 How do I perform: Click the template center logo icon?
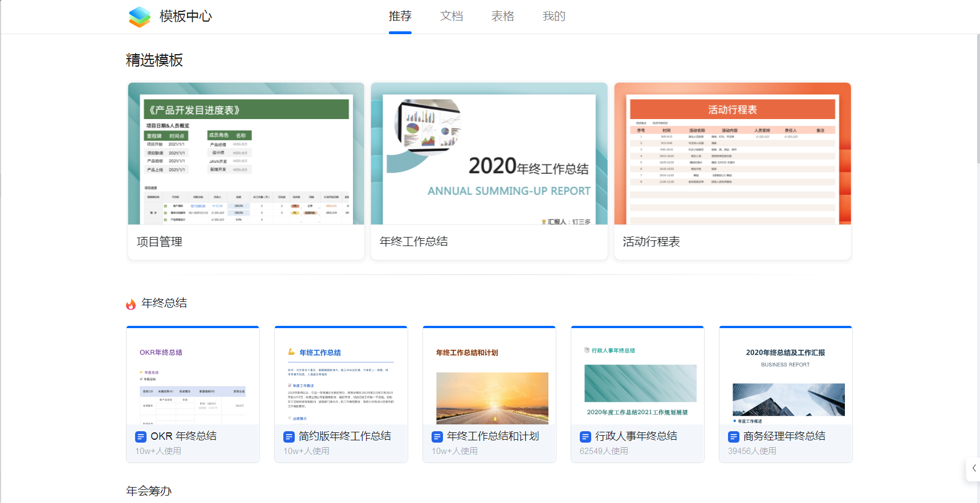click(x=140, y=17)
